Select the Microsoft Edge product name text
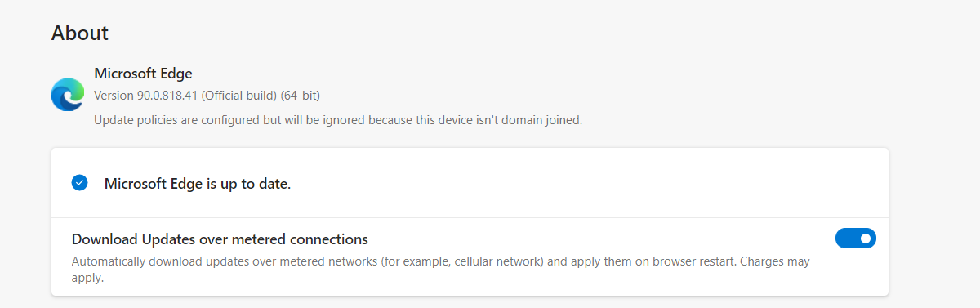Image resolution: width=980 pixels, height=308 pixels. click(143, 74)
